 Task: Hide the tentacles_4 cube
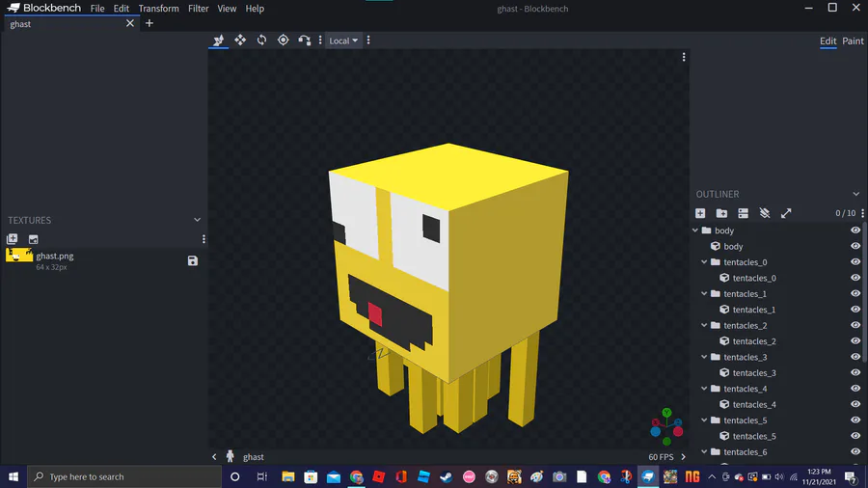pyautogui.click(x=855, y=404)
